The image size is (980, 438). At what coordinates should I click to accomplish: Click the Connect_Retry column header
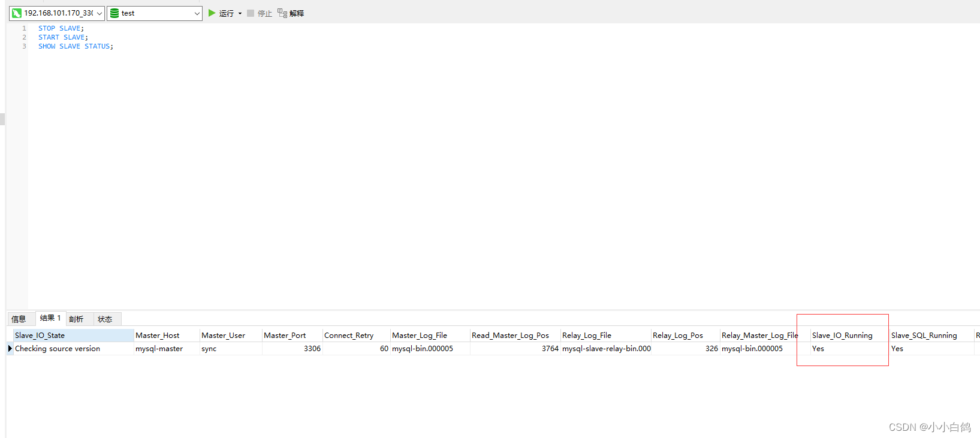coord(357,336)
